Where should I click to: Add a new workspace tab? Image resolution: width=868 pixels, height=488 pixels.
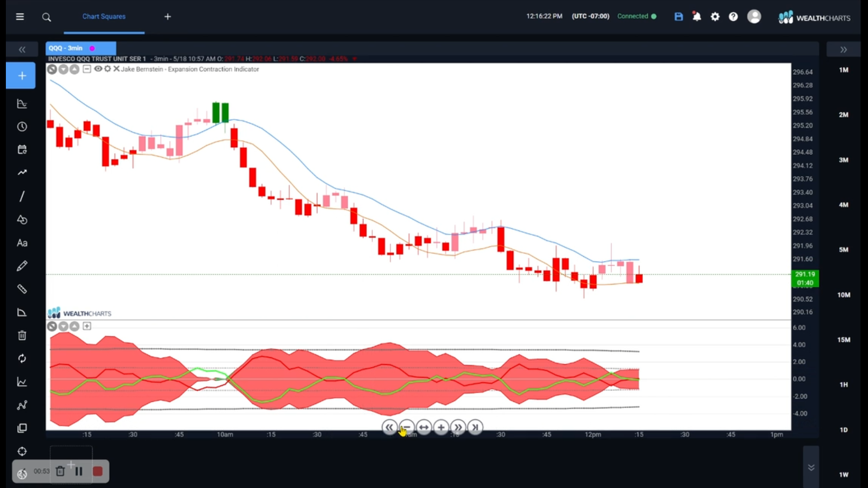click(x=168, y=17)
